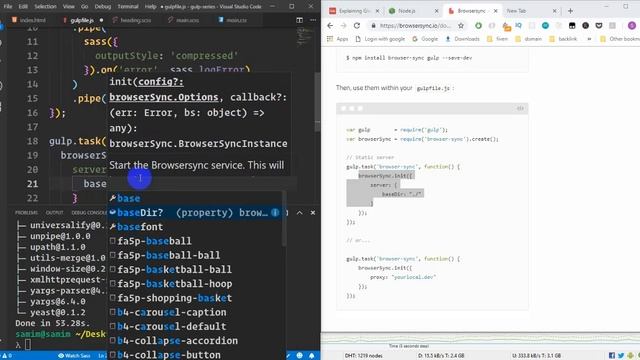
Task: Pick the fa5p-basketball-ball suggestion
Action: (x=195, y=269)
